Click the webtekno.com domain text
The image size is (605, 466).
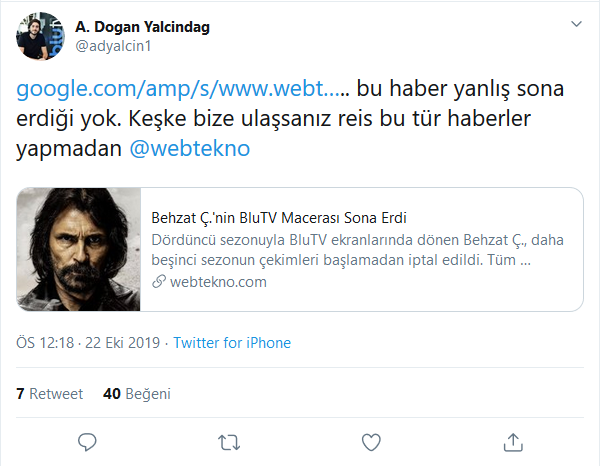click(217, 282)
